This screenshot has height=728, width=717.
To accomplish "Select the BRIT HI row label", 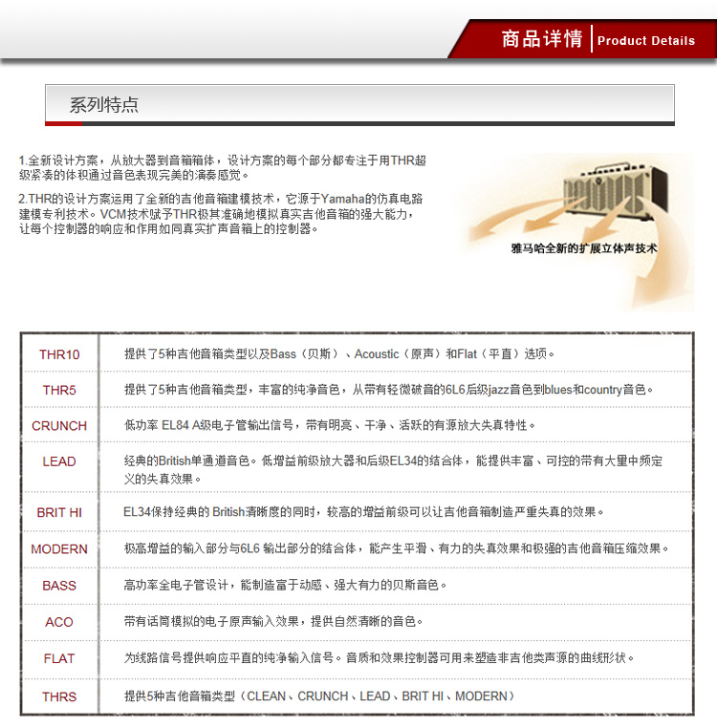I will pos(59,513).
